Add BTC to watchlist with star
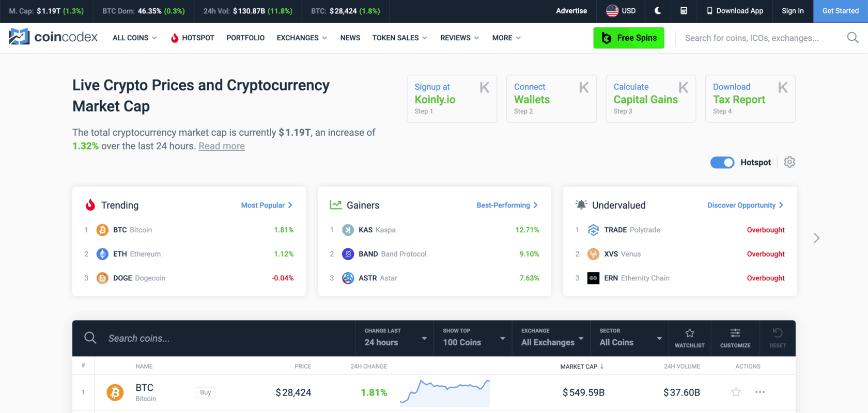The width and height of the screenshot is (868, 413). pyautogui.click(x=736, y=392)
